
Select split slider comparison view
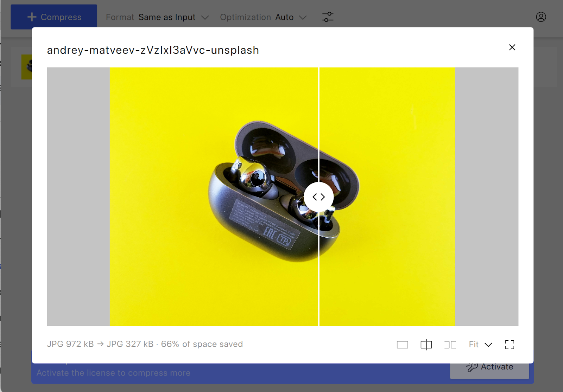[x=426, y=345]
